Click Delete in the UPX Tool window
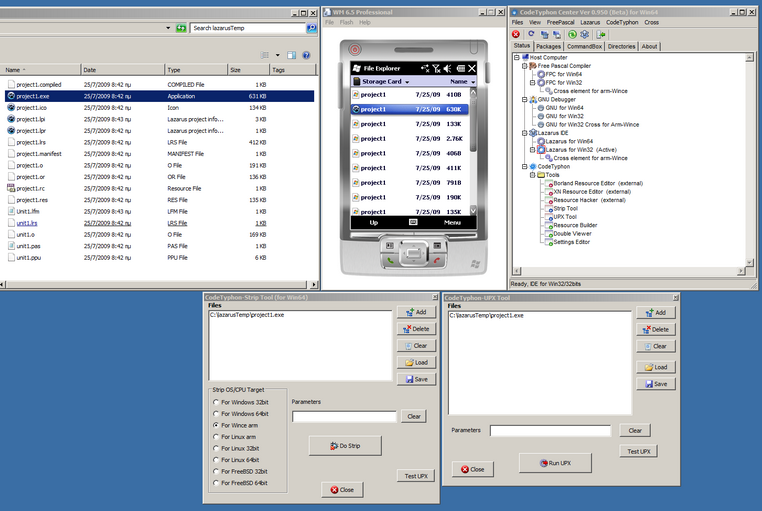 coord(656,329)
